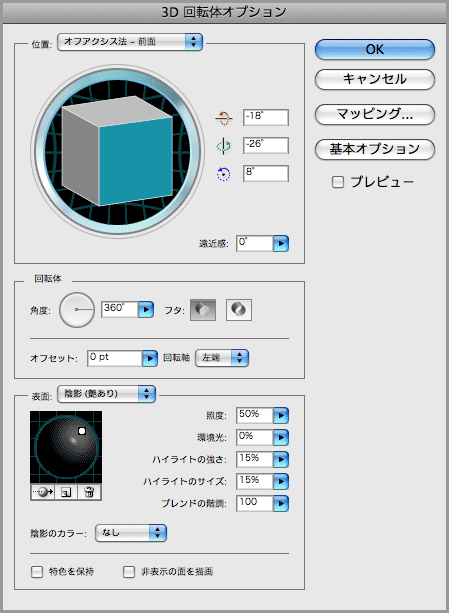The width and height of the screenshot is (449, 613).
Task: Open the 照度 light intensity arrow
Action: point(281,416)
